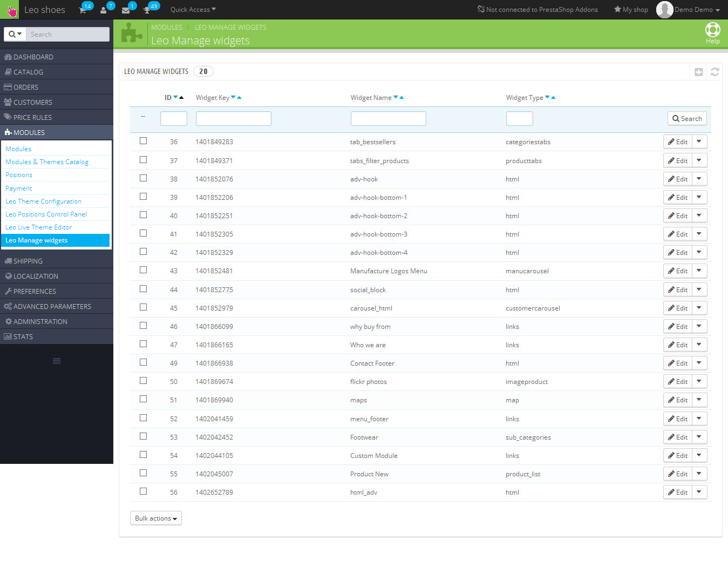Open the shopping cart orders notification icon
This screenshot has height=580, width=728.
tap(83, 10)
